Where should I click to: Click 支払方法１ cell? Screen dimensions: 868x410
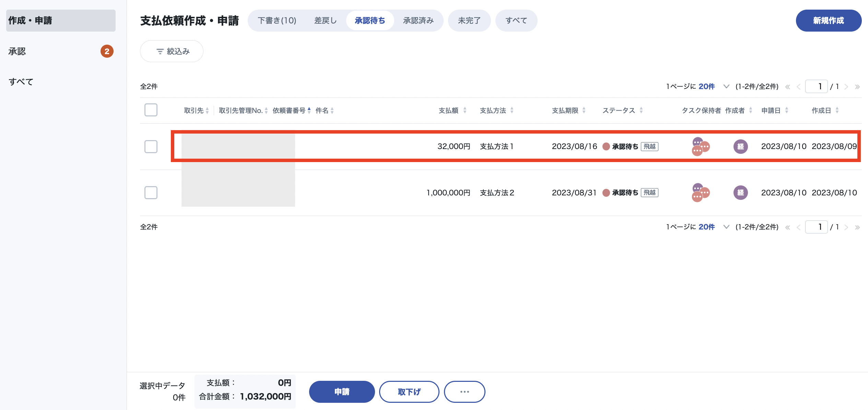pos(497,147)
